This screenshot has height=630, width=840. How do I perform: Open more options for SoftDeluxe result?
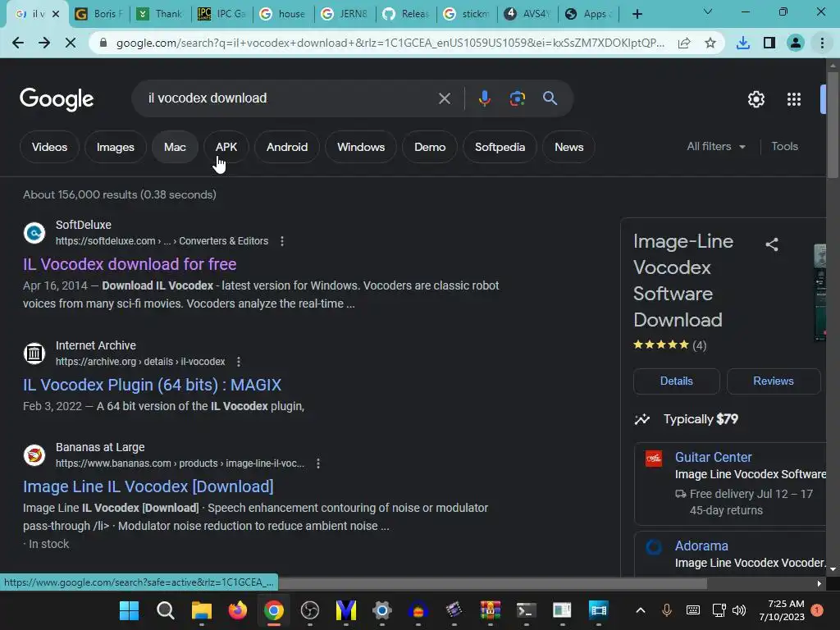point(282,241)
